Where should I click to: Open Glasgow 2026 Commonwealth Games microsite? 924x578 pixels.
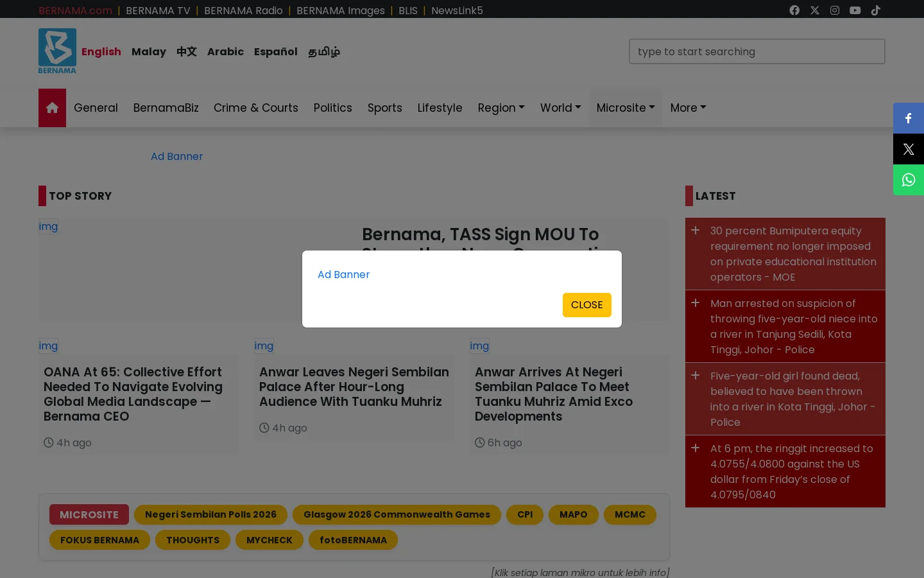pyautogui.click(x=397, y=514)
